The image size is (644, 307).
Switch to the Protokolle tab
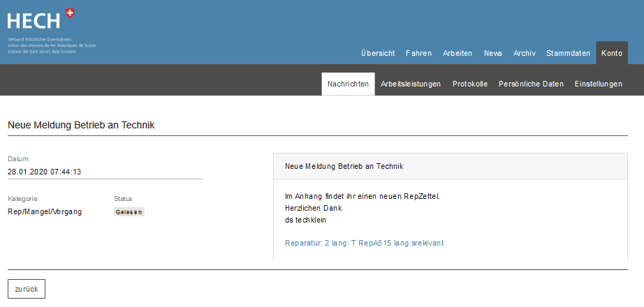[470, 84]
